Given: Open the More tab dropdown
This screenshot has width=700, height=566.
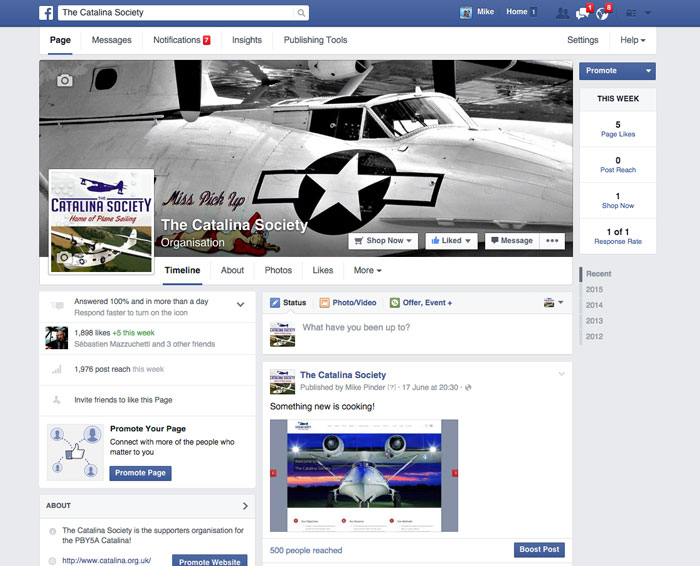Looking at the screenshot, I should click(x=367, y=271).
